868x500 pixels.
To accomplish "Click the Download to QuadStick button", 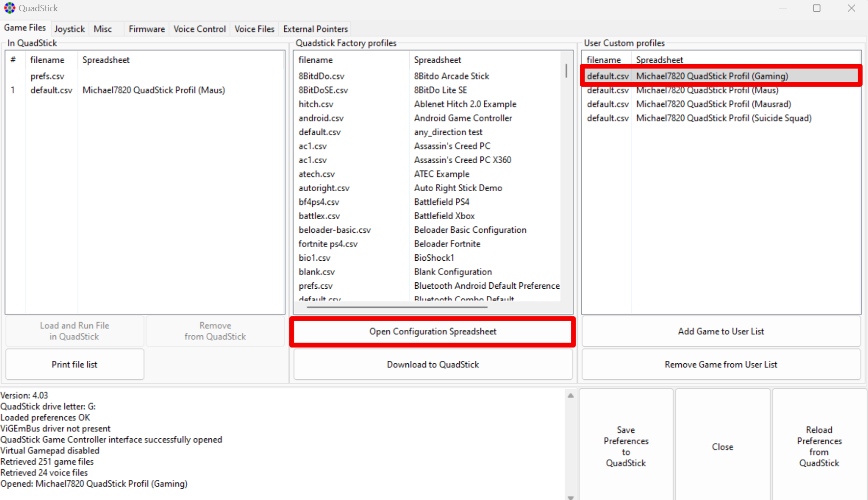I will pyautogui.click(x=433, y=364).
